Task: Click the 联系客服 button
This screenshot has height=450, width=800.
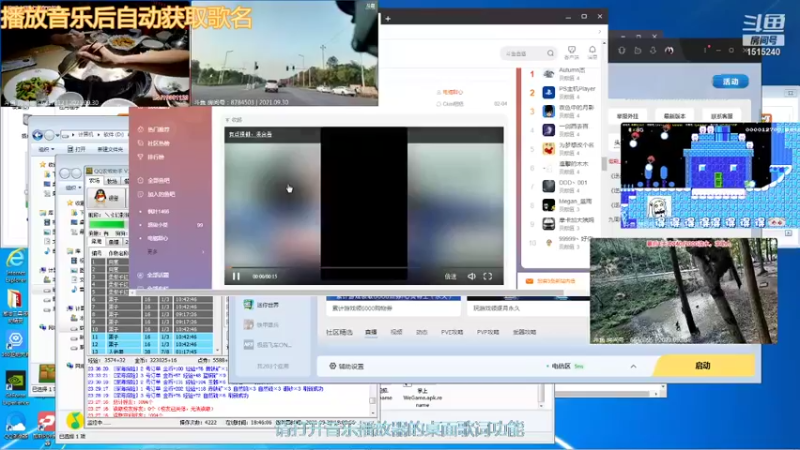Action: (x=721, y=116)
